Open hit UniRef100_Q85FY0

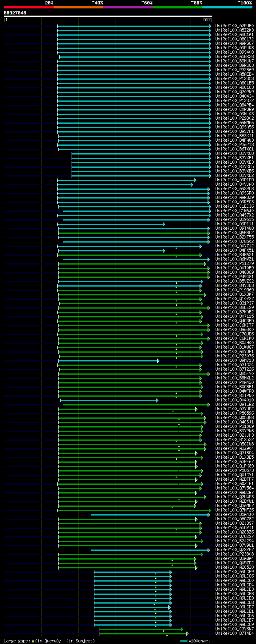click(234, 374)
